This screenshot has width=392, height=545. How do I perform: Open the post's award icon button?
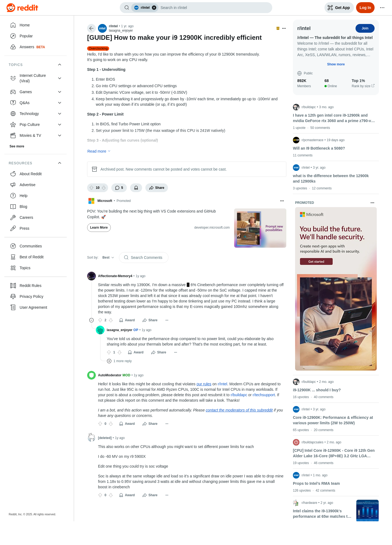pyautogui.click(x=136, y=188)
